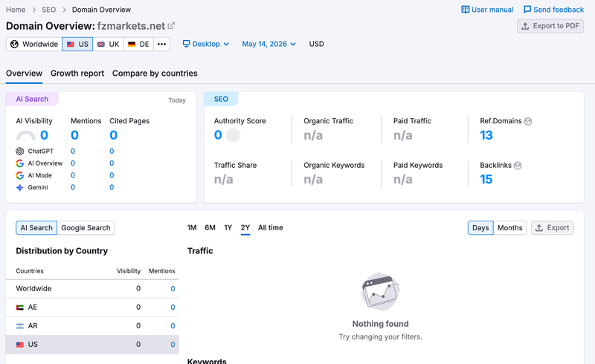Select the AR row in country table

pos(92,326)
